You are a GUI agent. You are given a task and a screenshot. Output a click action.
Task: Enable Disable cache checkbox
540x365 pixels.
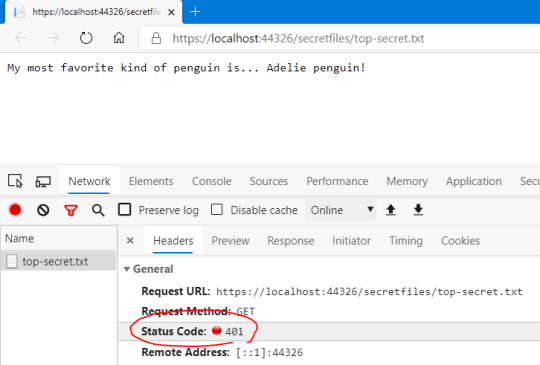pos(217,209)
